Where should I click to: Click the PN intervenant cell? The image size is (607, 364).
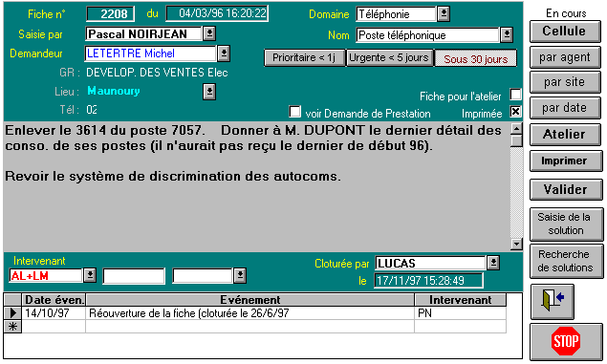tap(461, 313)
